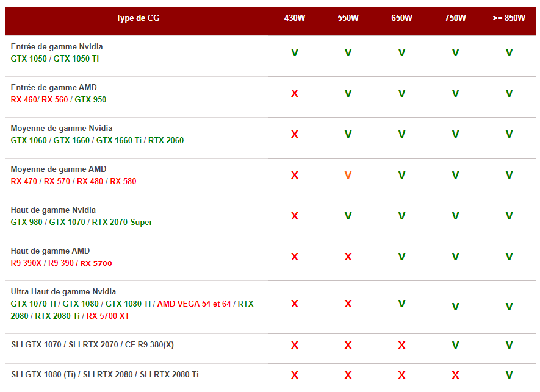The width and height of the screenshot is (540, 392).
Task: Click the 650W column header
Action: [401, 18]
